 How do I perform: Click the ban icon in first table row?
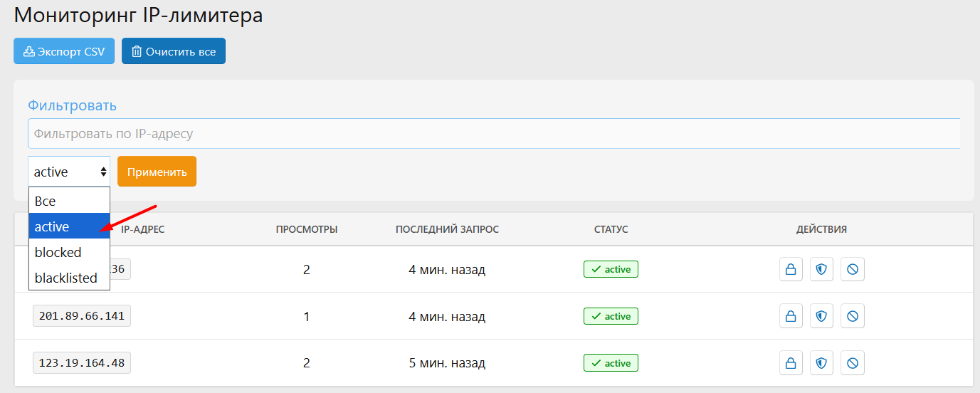coord(852,270)
